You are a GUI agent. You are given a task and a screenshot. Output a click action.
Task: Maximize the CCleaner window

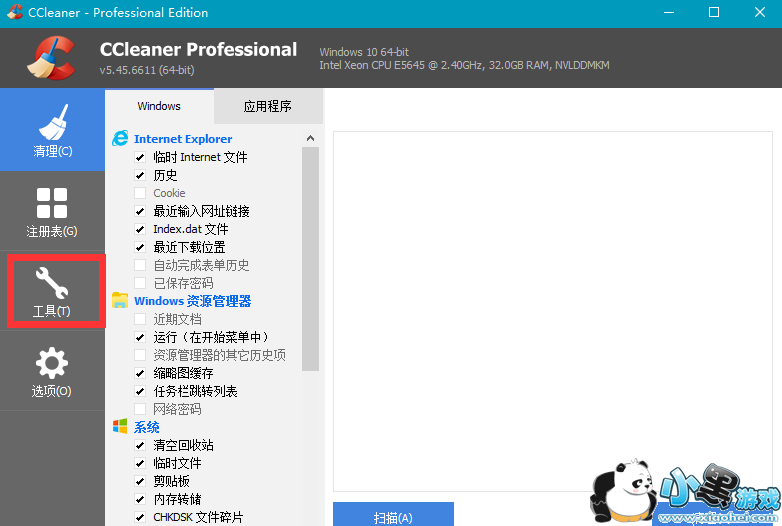point(714,12)
